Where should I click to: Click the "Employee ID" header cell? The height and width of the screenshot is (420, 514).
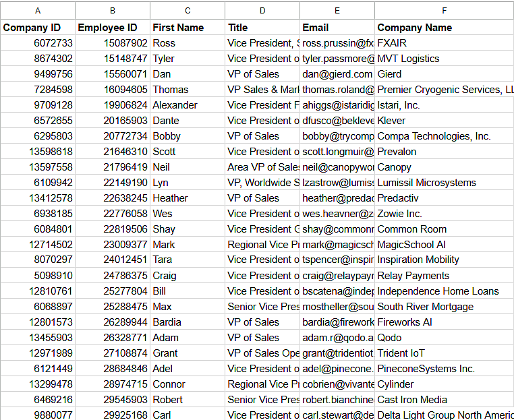click(112, 28)
